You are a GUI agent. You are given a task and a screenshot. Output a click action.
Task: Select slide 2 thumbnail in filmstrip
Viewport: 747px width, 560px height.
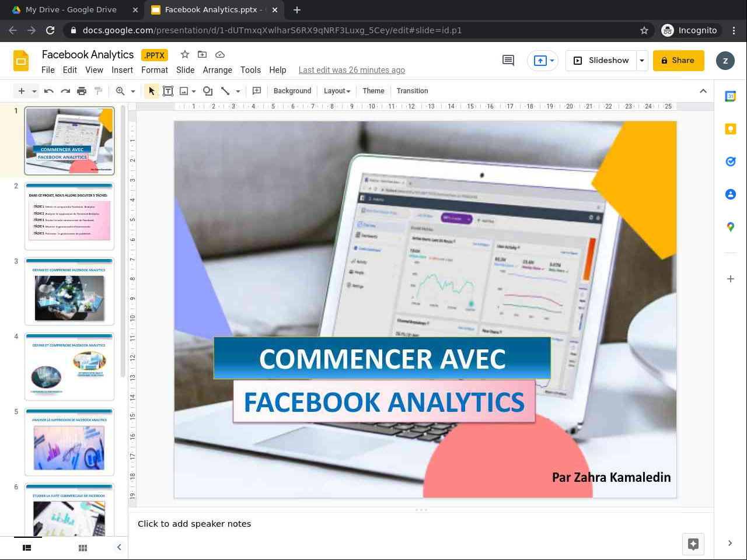[69, 216]
